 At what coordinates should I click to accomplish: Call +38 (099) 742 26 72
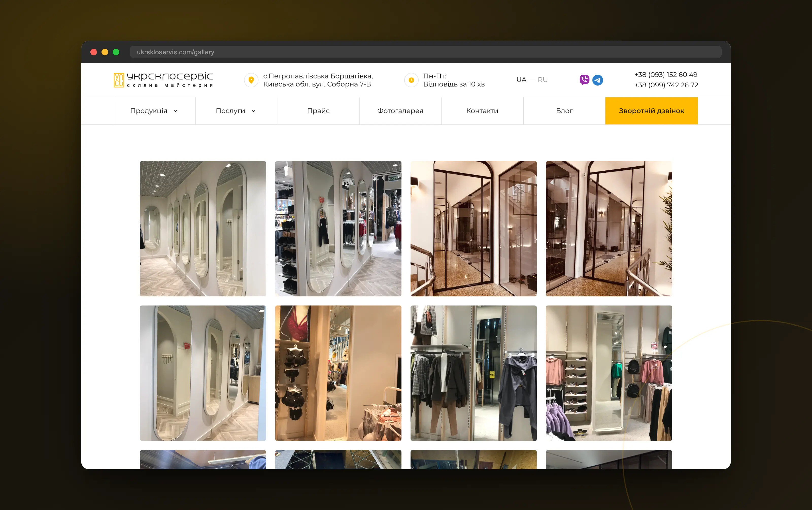pos(666,85)
